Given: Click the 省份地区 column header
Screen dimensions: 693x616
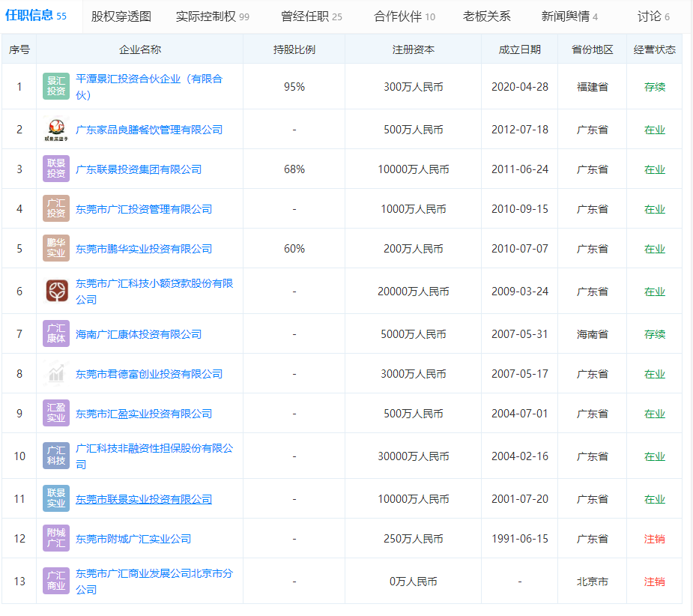Looking at the screenshot, I should coord(592,49).
